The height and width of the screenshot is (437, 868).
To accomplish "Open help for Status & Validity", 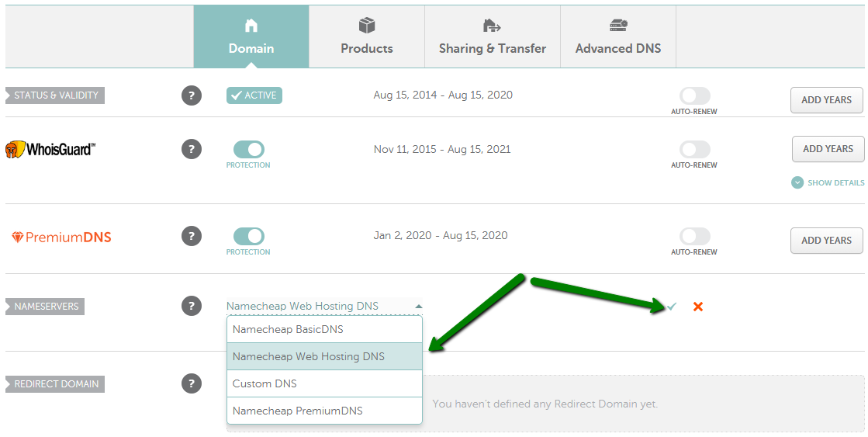I will tap(192, 95).
